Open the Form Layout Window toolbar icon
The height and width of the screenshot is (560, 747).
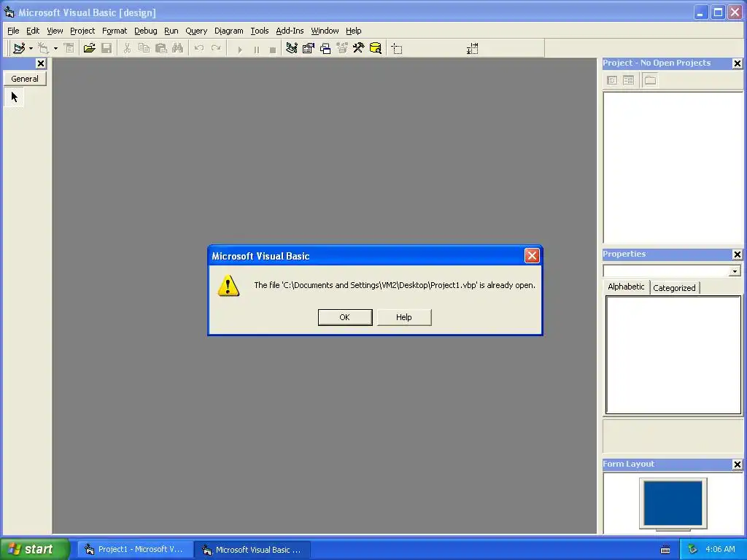[325, 48]
